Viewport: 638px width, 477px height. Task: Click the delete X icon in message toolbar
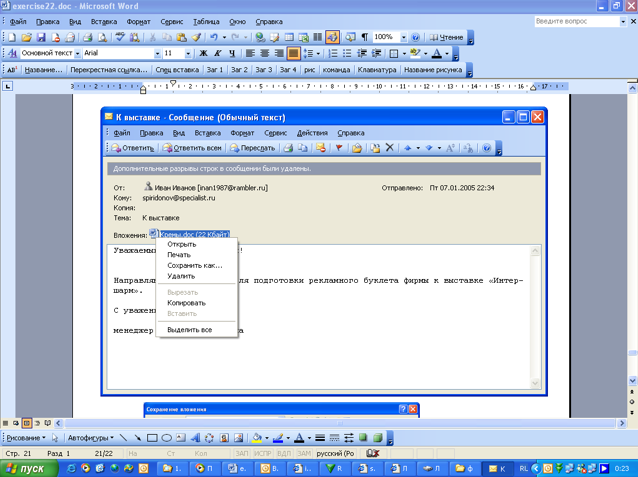(x=389, y=148)
